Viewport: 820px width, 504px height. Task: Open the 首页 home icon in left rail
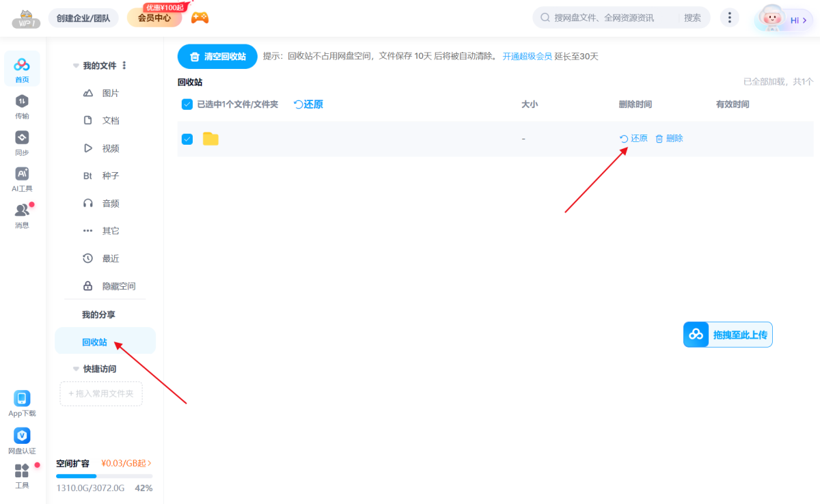coord(22,68)
